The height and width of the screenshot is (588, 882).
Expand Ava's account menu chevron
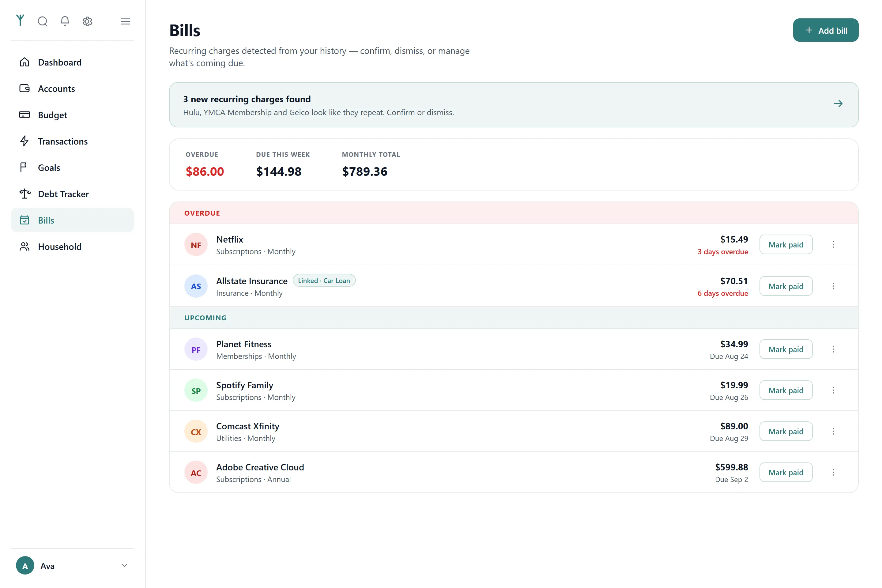(x=125, y=565)
